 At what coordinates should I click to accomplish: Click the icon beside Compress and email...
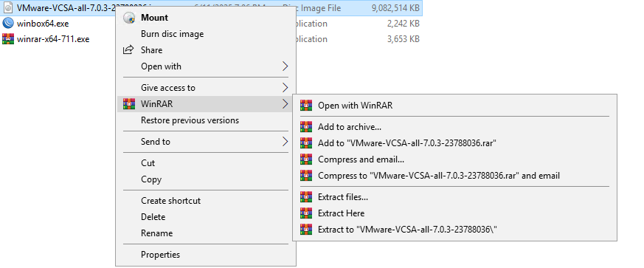[306, 159]
